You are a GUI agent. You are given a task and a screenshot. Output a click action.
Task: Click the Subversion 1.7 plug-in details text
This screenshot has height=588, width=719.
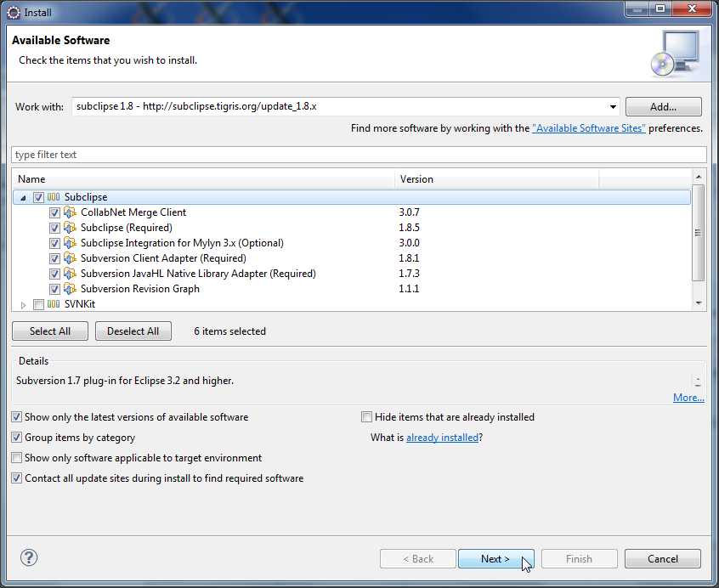pyautogui.click(x=125, y=381)
